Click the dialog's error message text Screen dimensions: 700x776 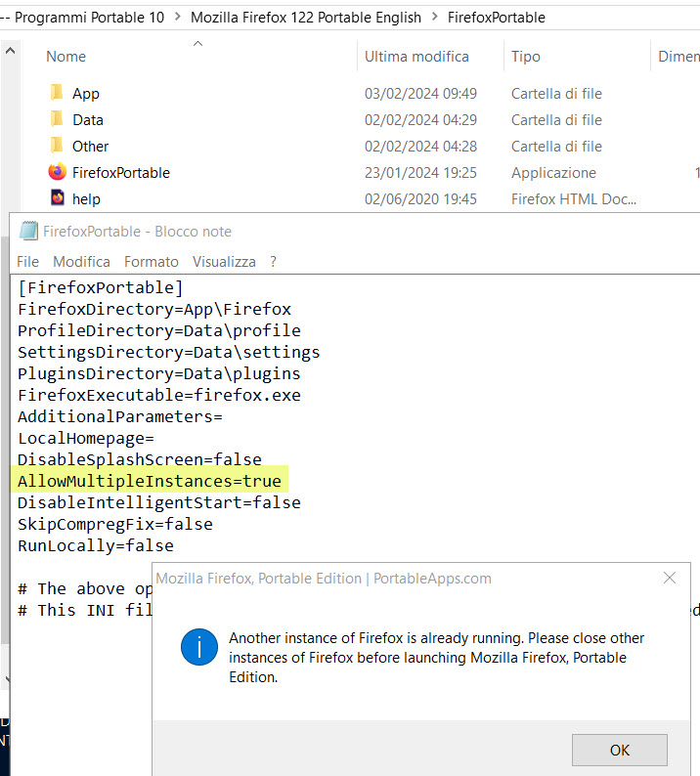[x=436, y=657]
